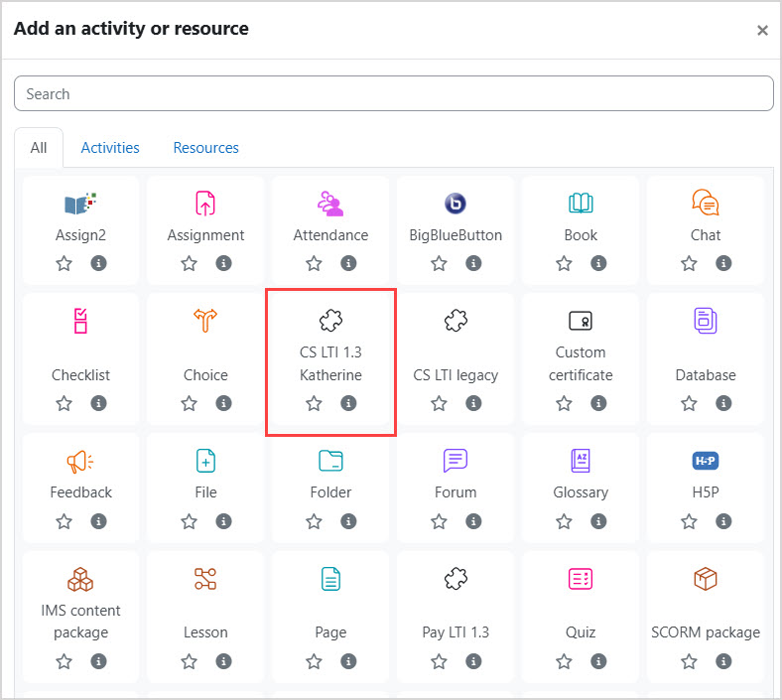Star the Book activity as favourite
782x700 pixels.
click(x=564, y=263)
